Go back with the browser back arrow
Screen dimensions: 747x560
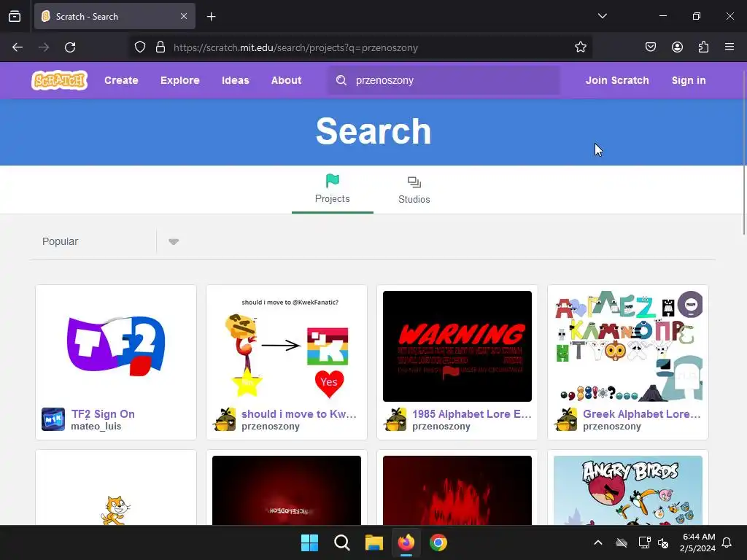tap(18, 47)
